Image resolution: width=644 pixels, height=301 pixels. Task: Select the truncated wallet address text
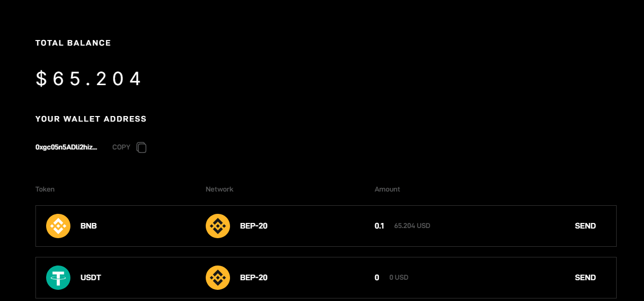click(x=66, y=147)
